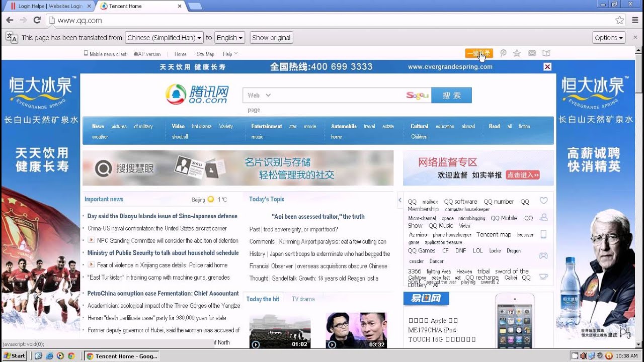Launch Windows Media Player from quick launch
Image resolution: width=644 pixels, height=362 pixels.
60,355
